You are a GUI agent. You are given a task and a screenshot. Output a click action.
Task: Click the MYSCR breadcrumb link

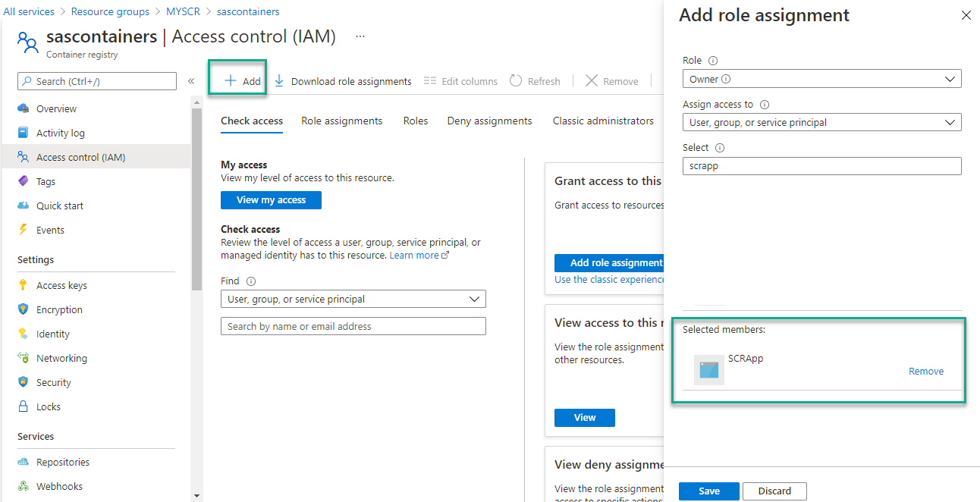[x=183, y=11]
